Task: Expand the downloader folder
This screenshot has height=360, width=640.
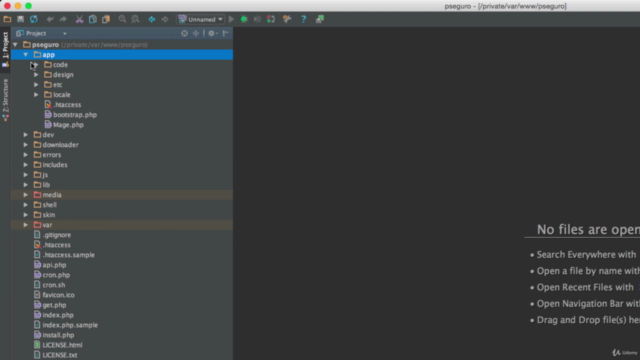Action: click(26, 144)
